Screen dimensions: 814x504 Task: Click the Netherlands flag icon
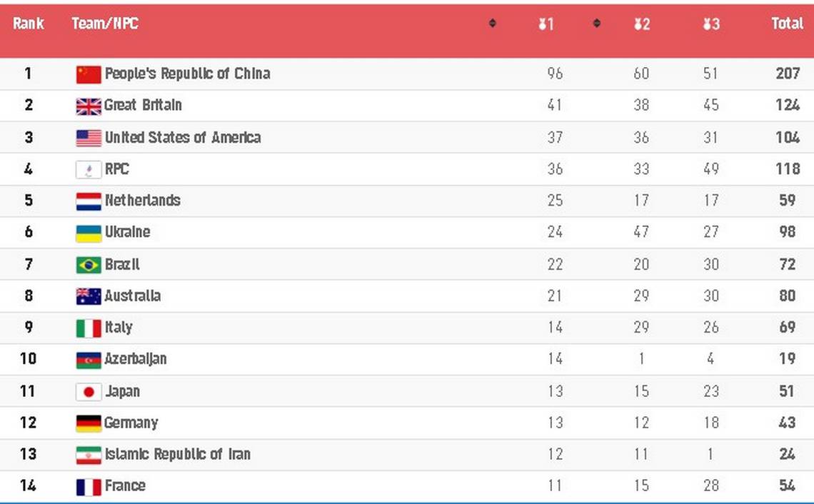point(89,201)
